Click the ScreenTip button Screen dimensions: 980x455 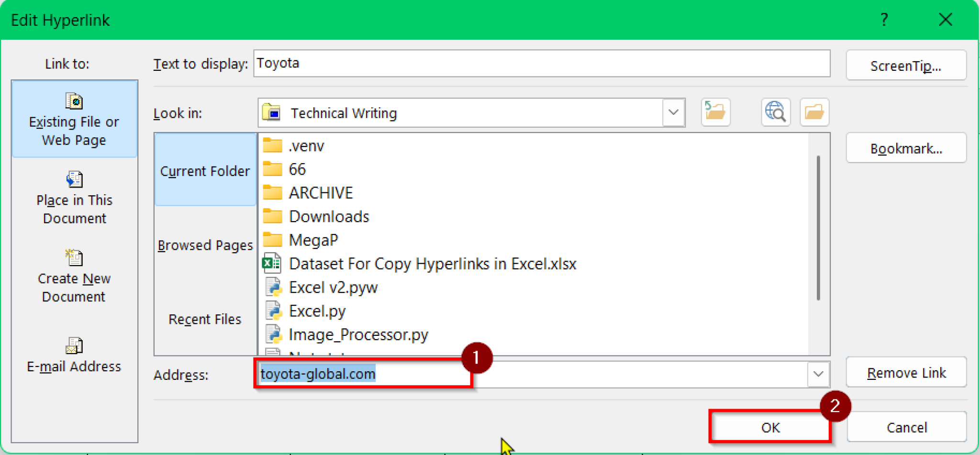[x=906, y=65]
